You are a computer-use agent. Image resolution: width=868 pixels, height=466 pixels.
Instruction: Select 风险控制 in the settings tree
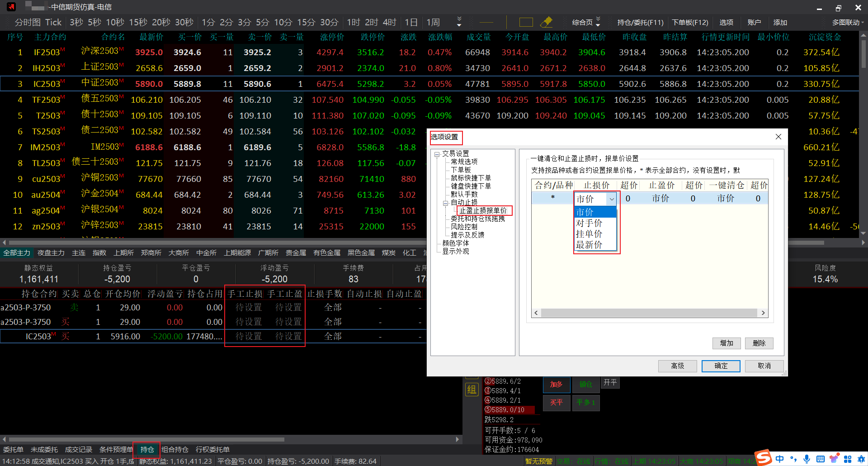pos(464,227)
